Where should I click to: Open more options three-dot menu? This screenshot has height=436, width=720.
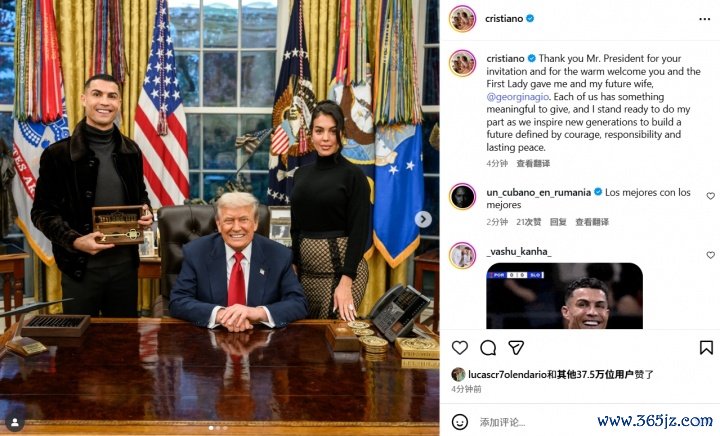point(704,19)
